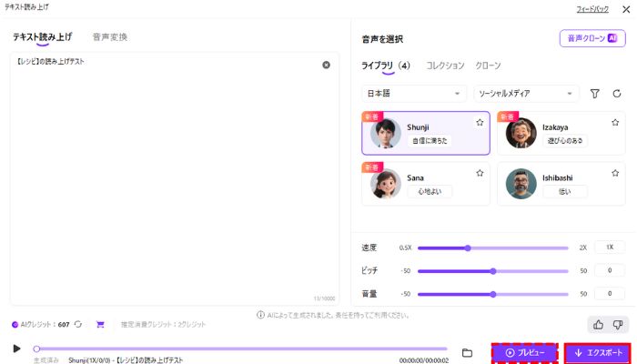Viewport: 637px width, 364px height.
Task: Favorite the Shunji voice with star
Action: (x=480, y=122)
